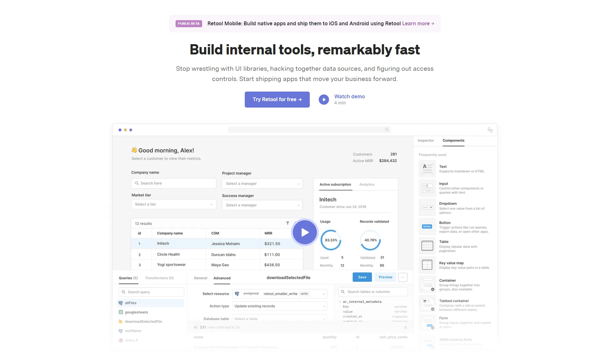Click the PUBLIC BETA badge

pyautogui.click(x=189, y=23)
